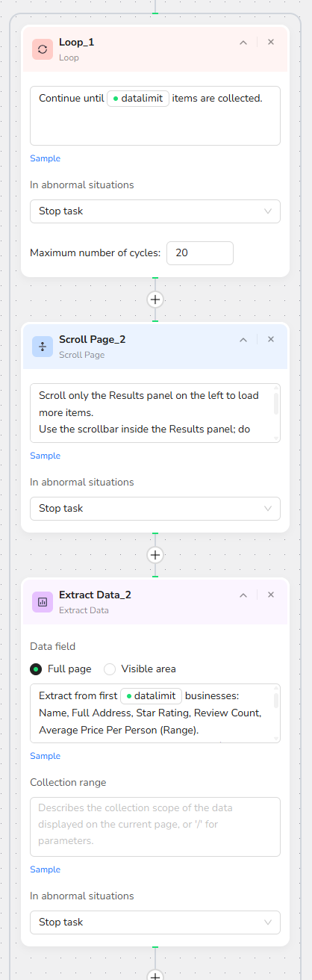Add a step below Scroll Page_2

click(155, 555)
